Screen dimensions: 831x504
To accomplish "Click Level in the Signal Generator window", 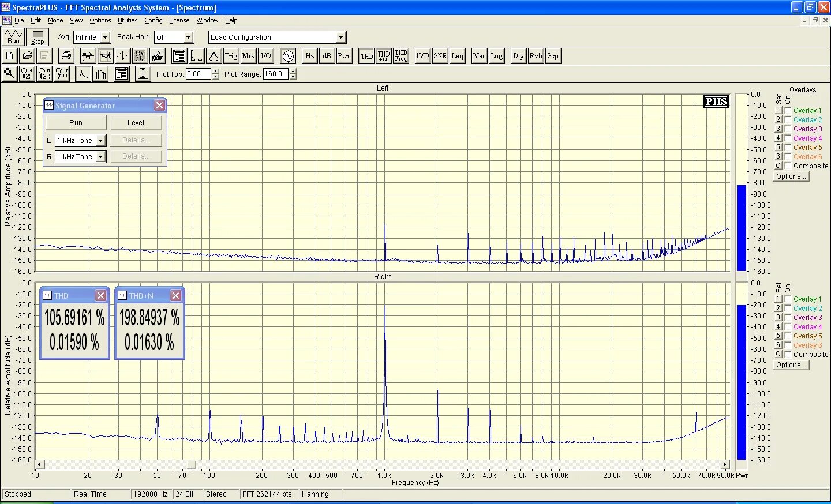I will tap(136, 122).
